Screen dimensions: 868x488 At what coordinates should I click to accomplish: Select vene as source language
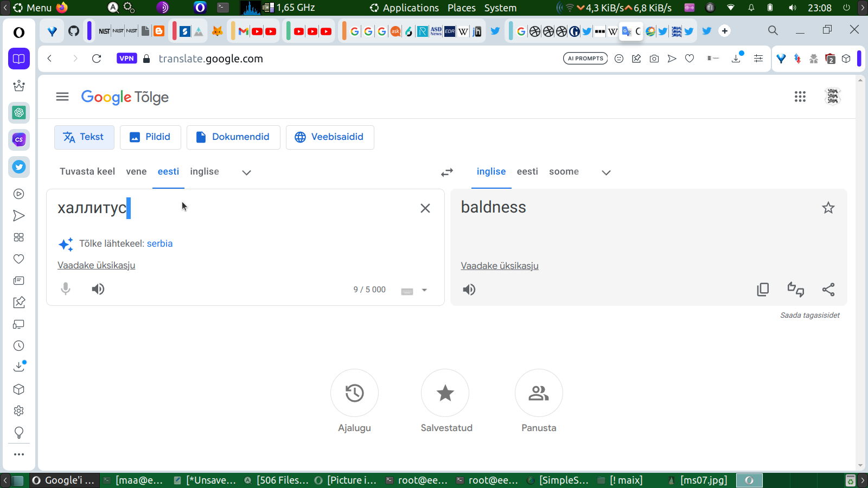(136, 171)
